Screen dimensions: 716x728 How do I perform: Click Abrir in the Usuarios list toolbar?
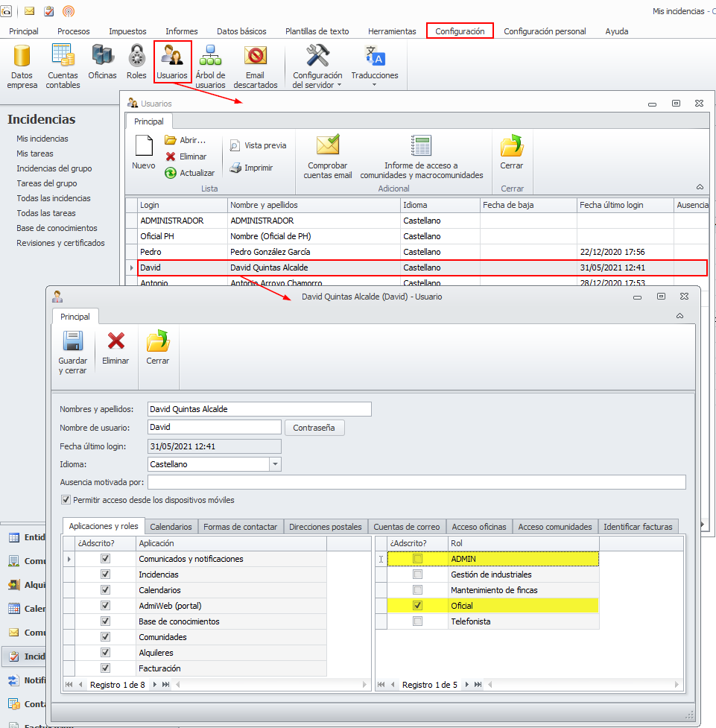[x=186, y=140]
